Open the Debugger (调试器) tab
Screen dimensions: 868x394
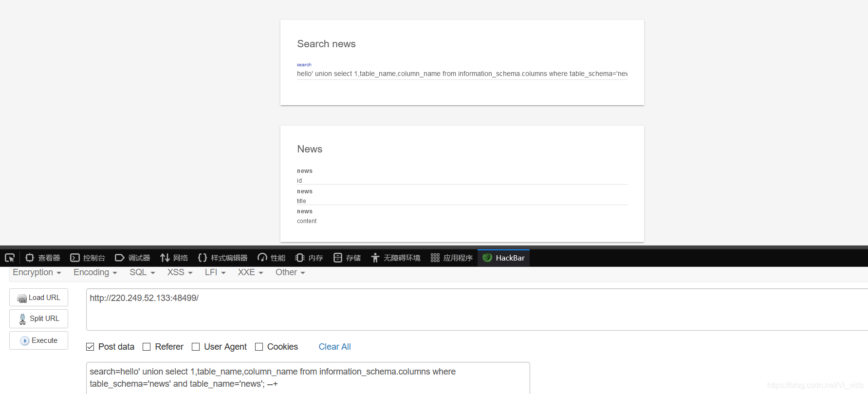[132, 258]
